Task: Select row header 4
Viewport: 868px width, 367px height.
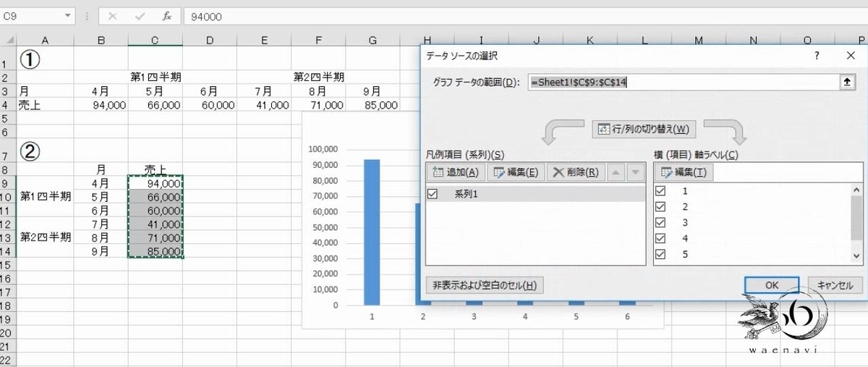Action: [x=7, y=105]
